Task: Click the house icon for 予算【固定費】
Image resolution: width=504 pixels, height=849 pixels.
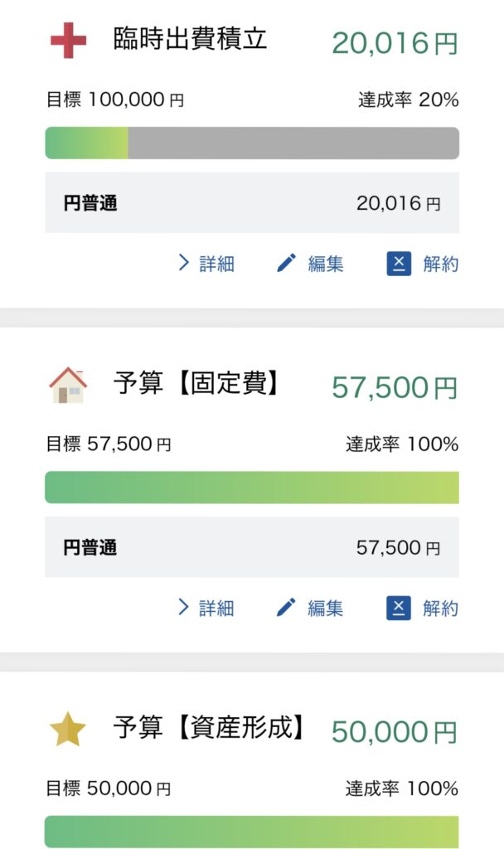Action: point(68,386)
